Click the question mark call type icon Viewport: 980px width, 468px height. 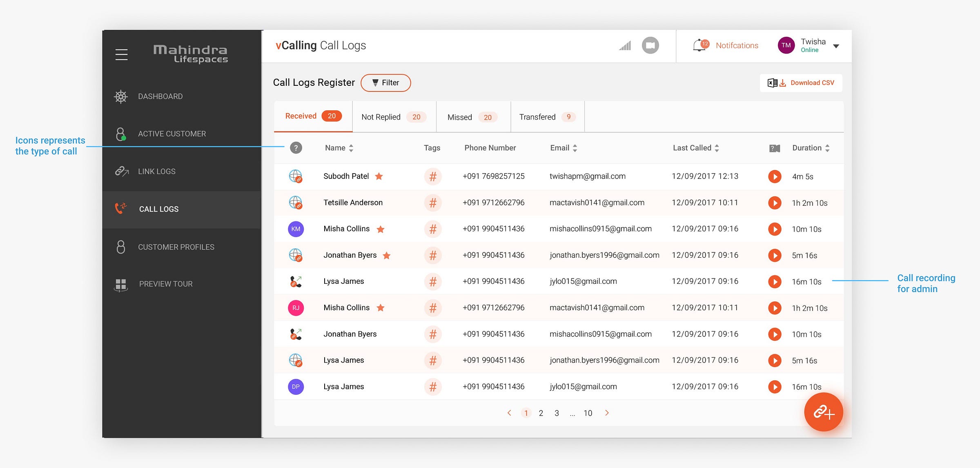point(296,148)
